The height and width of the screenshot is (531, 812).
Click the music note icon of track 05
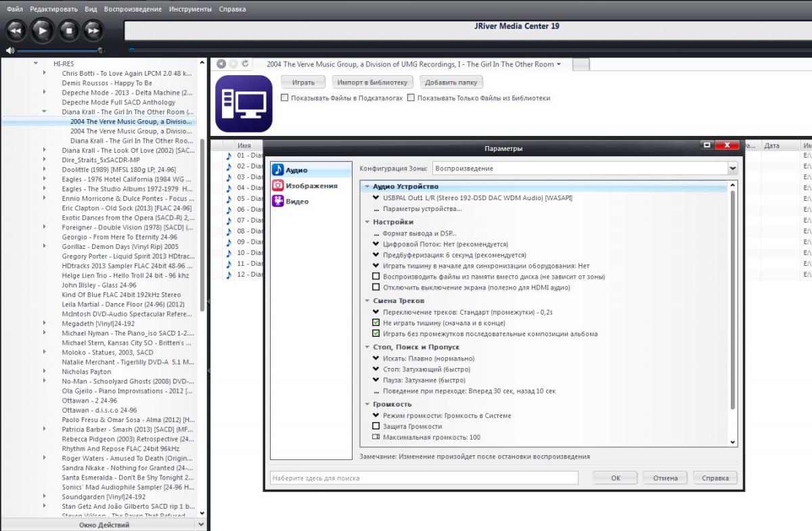pyautogui.click(x=229, y=199)
